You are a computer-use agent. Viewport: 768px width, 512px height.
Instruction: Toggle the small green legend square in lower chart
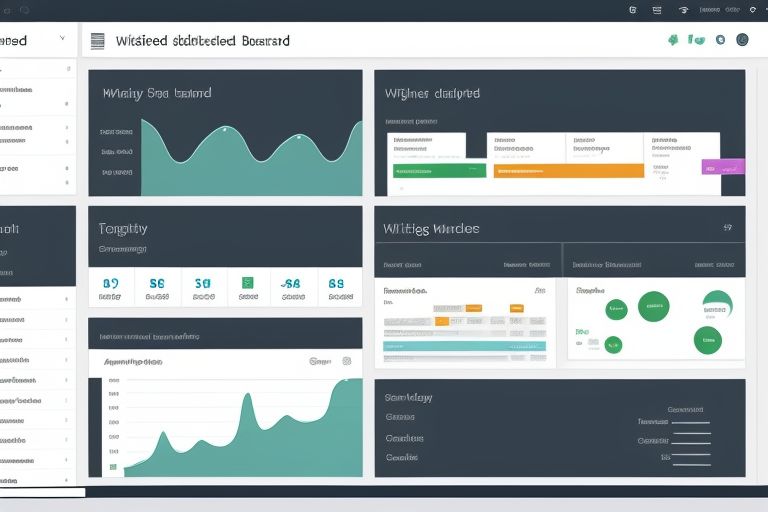(113, 466)
